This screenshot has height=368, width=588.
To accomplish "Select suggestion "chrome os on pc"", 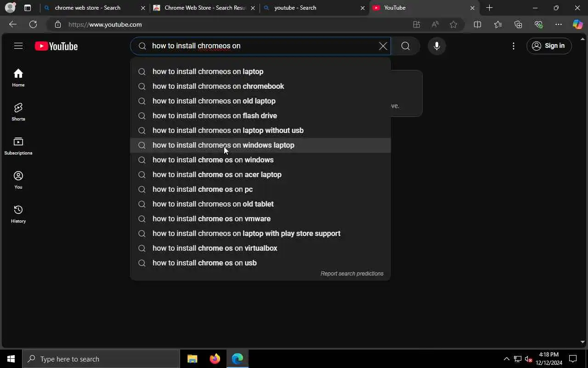I will pos(260,189).
